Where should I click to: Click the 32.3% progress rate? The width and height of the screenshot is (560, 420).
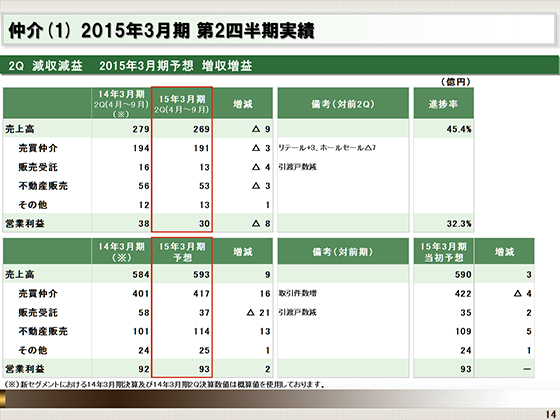[459, 224]
